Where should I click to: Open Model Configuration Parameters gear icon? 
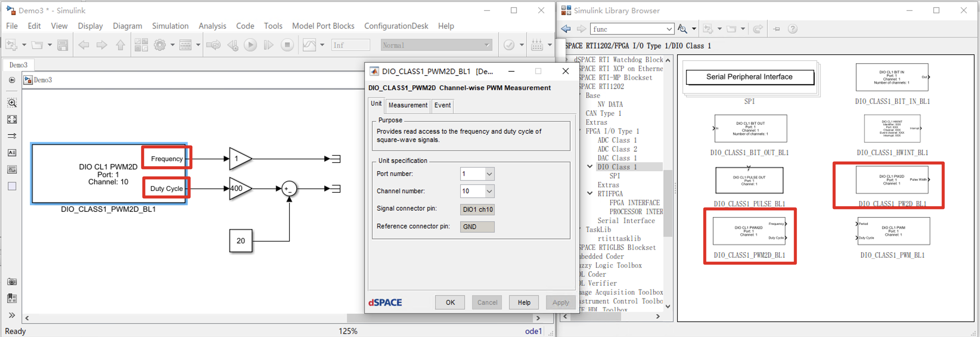[x=160, y=45]
